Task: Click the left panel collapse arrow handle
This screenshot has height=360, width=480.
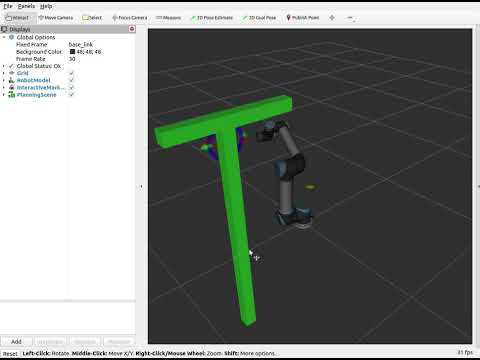Action: pos(141,187)
